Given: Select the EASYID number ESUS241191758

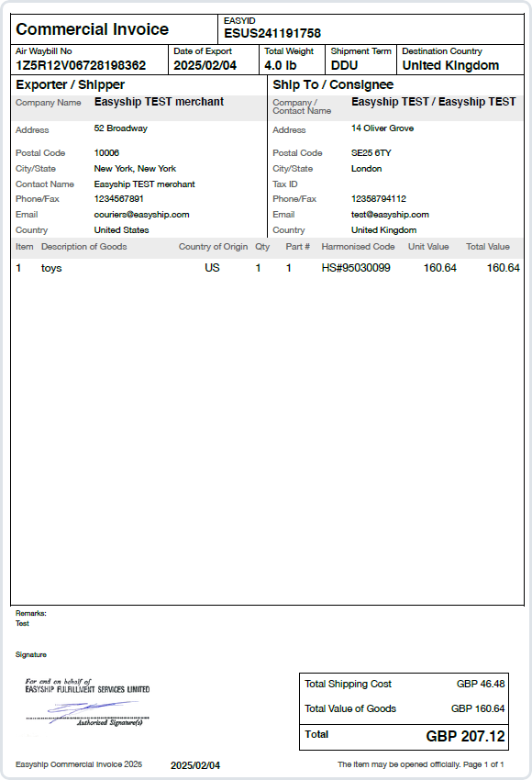Looking at the screenshot, I should (x=272, y=33).
